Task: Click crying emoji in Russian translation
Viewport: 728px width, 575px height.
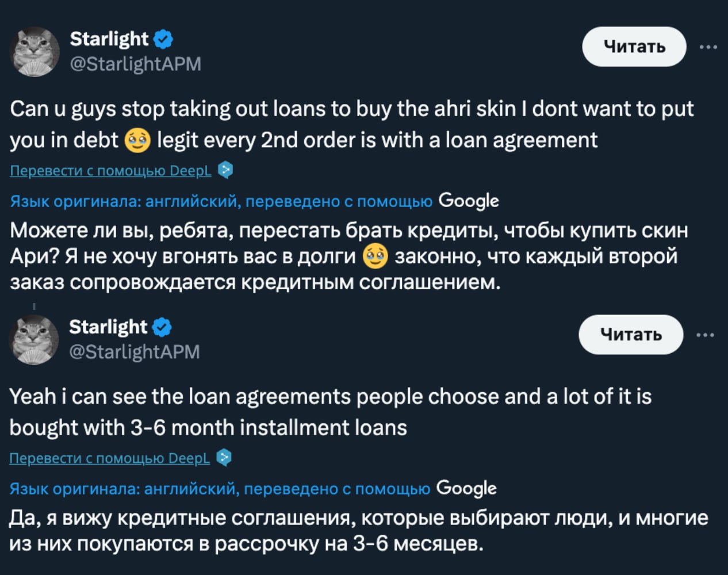Action: (376, 256)
